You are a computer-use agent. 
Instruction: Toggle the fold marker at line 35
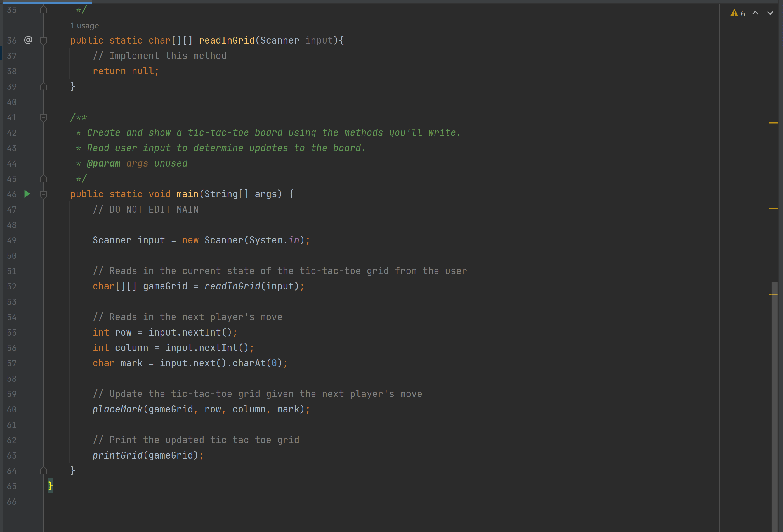43,10
